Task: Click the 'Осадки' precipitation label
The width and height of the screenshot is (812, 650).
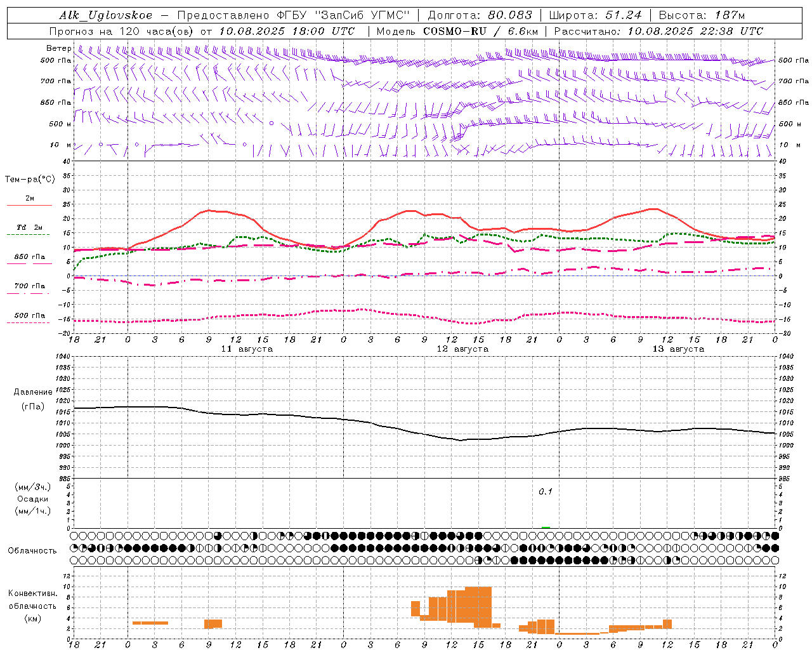Action: 32,499
